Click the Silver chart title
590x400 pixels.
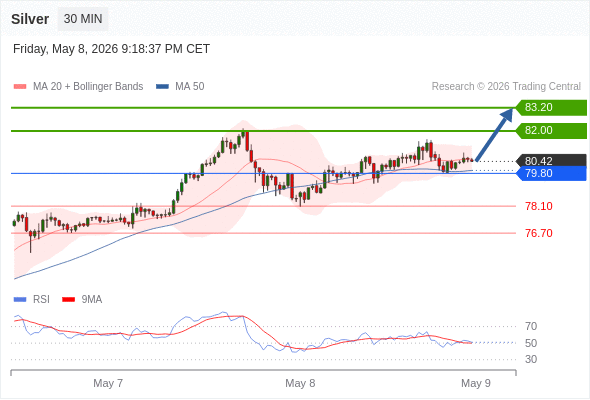click(x=30, y=19)
